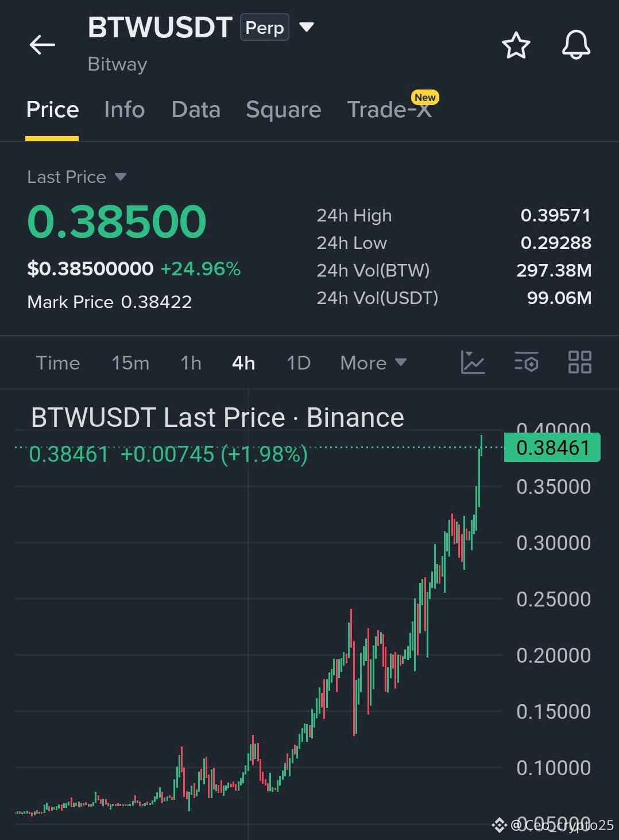
Task: Select the 15m chart interval
Action: 130,363
